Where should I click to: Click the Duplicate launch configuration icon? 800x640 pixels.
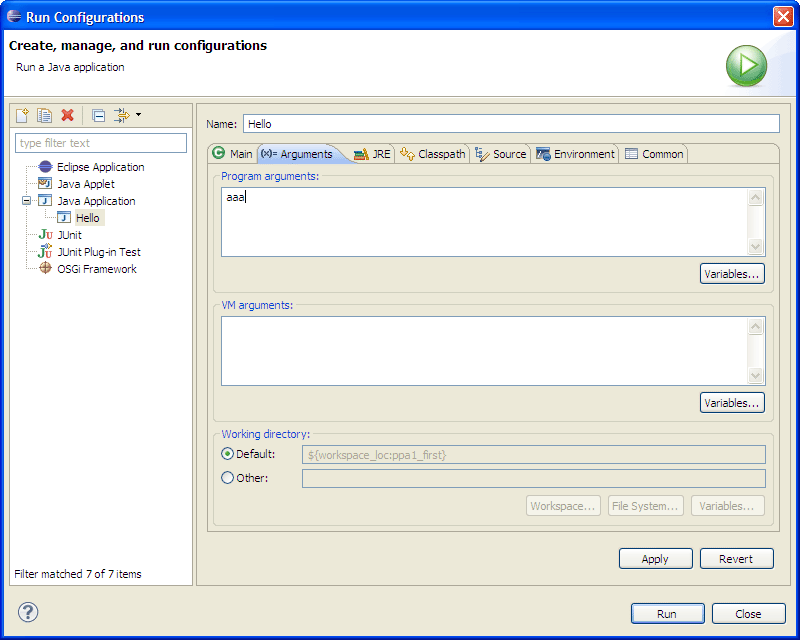click(44, 115)
